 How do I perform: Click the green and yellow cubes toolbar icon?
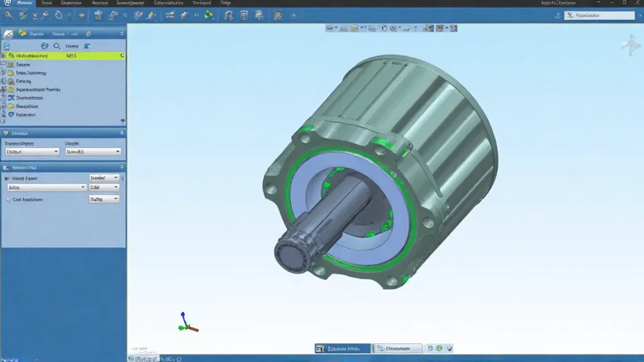(x=209, y=15)
